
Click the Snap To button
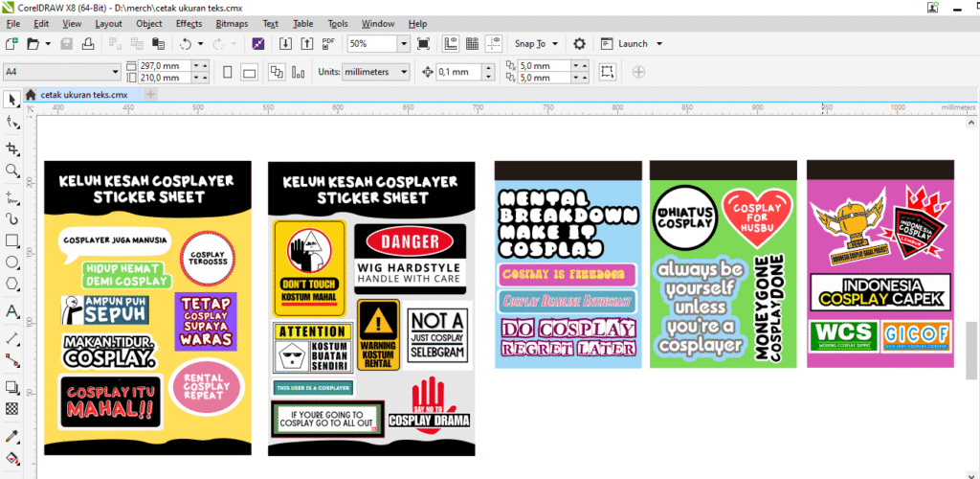pyautogui.click(x=532, y=44)
